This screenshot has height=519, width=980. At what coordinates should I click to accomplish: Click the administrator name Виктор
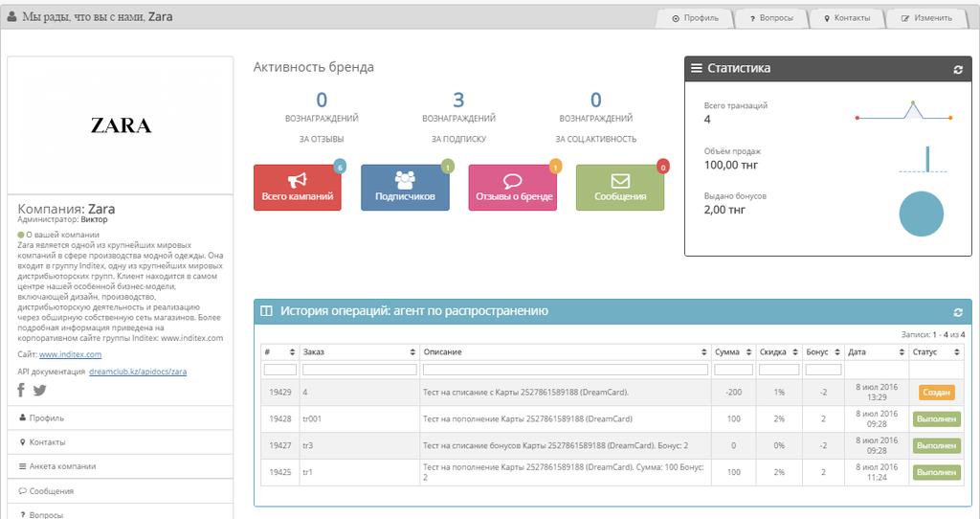(94, 219)
